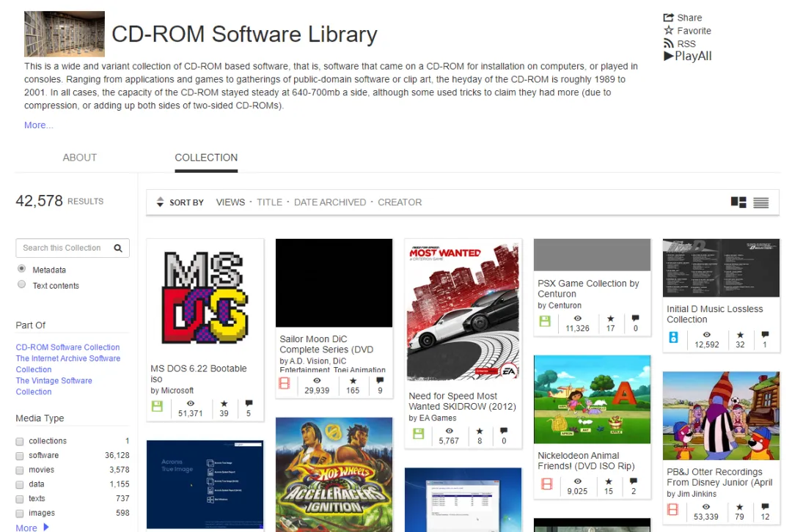Open The Vintage Software Collection link
Image resolution: width=792 pixels, height=532 pixels.
click(54, 386)
